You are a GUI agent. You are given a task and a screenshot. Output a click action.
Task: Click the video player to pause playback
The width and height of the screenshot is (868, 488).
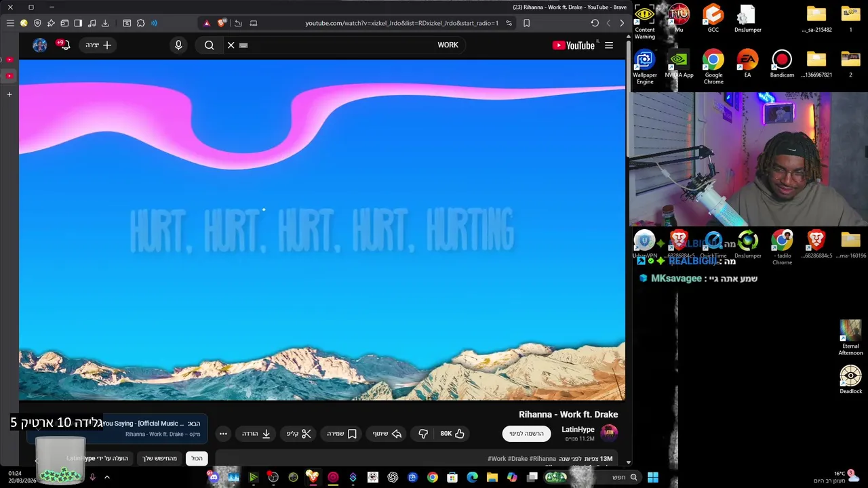pos(322,230)
